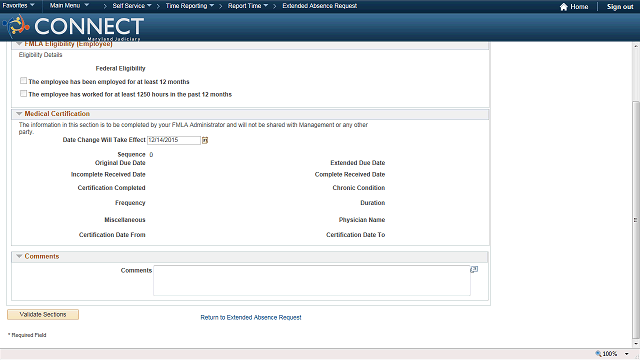Open the Comments pop-out editor icon
This screenshot has width=640, height=360.
(x=474, y=269)
